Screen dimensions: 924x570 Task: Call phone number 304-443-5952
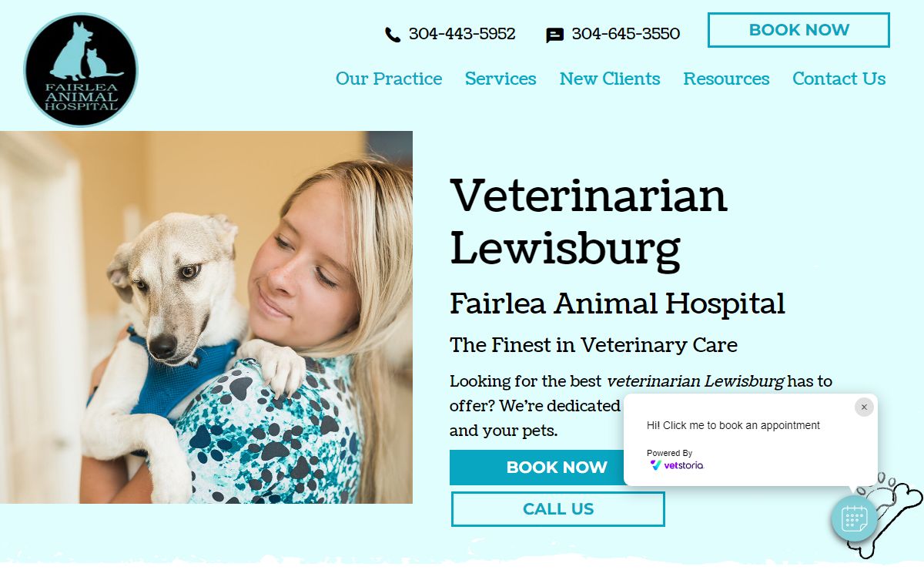point(462,34)
